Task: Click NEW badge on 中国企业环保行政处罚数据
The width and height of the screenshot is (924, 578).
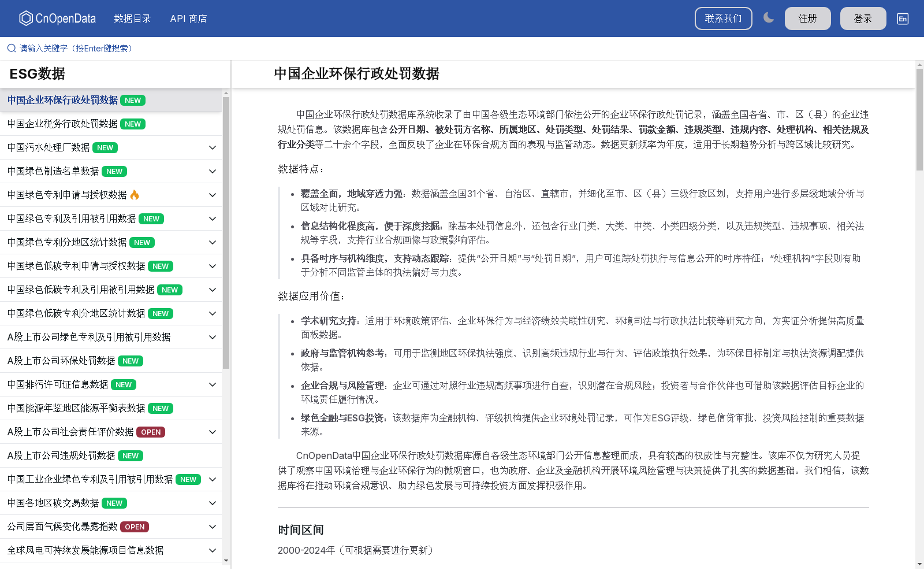Action: click(133, 100)
